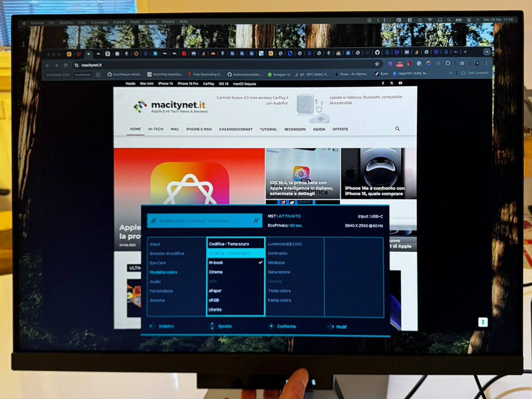Choose Codifica - Tema scuro color mode
Screen dimensions: 532x399
(x=236, y=244)
